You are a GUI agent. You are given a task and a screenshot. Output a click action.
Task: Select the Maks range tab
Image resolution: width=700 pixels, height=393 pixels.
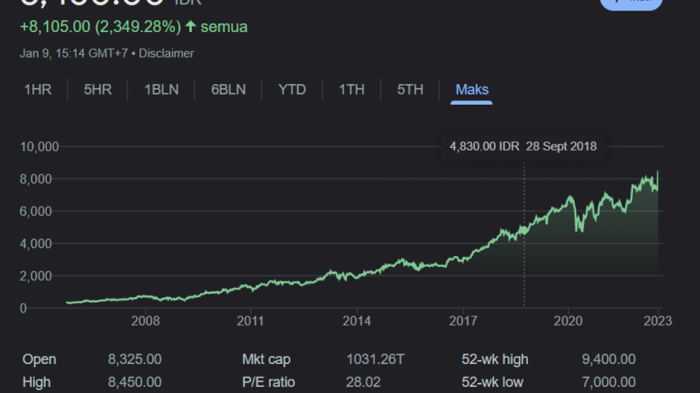coord(472,90)
